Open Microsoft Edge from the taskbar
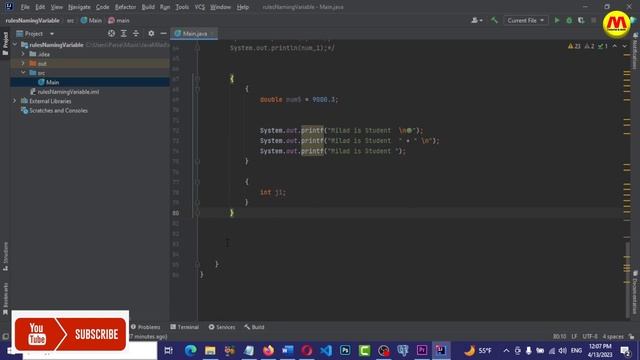This screenshot has height=360, width=640. pyautogui.click(x=191, y=350)
